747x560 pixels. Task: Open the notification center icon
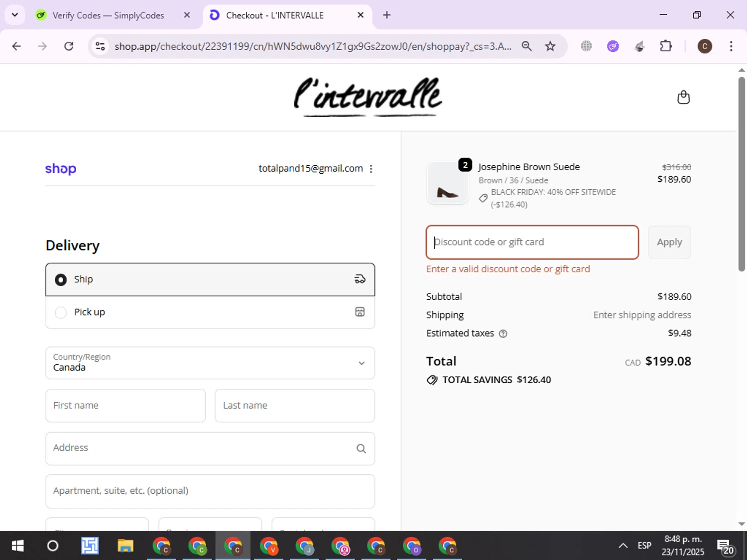[726, 547]
